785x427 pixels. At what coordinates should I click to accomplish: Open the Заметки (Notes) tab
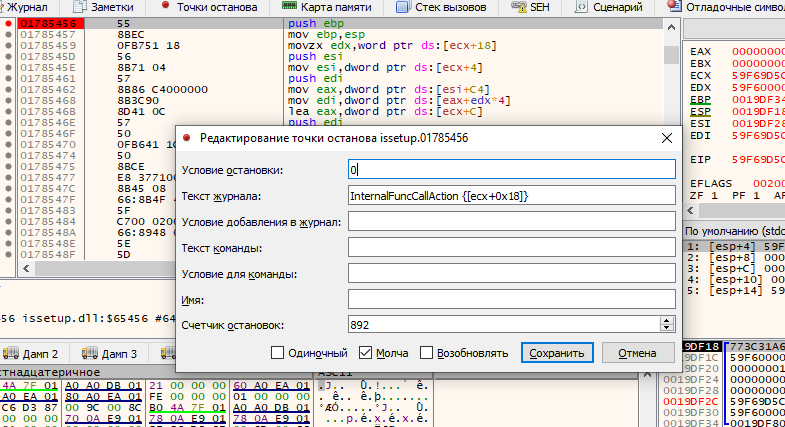coord(104,7)
